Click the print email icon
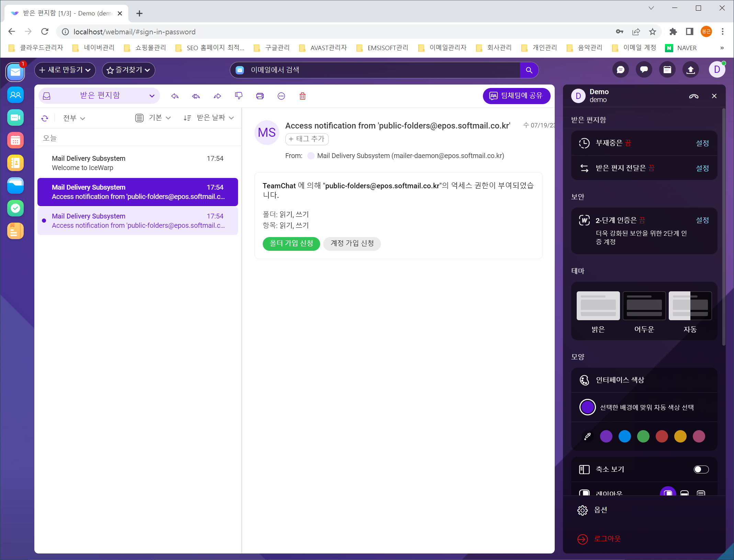The image size is (734, 560). click(260, 96)
